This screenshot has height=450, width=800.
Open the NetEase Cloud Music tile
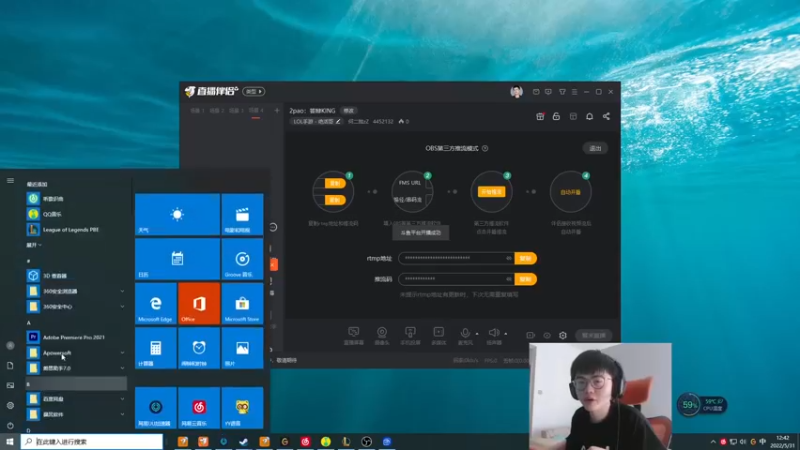coord(199,408)
